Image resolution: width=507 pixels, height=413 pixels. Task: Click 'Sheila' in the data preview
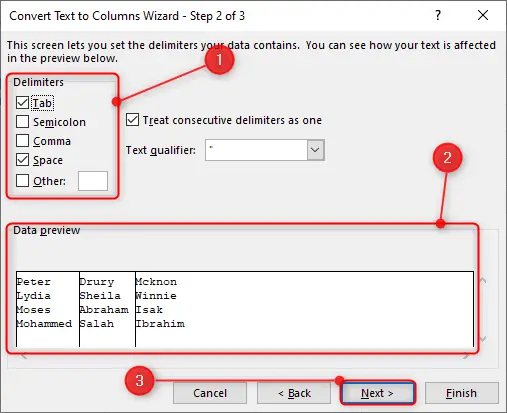(x=100, y=296)
